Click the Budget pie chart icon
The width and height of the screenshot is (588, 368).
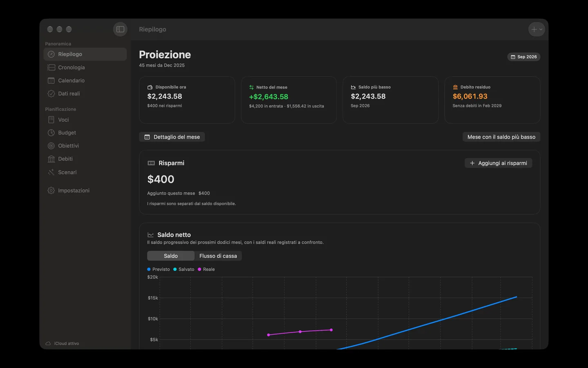pos(51,133)
